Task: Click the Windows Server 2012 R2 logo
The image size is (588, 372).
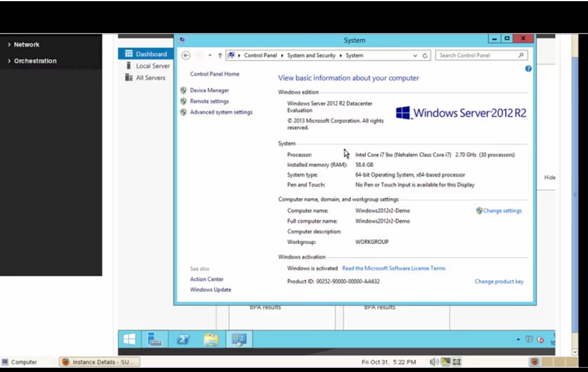Action: pos(461,113)
